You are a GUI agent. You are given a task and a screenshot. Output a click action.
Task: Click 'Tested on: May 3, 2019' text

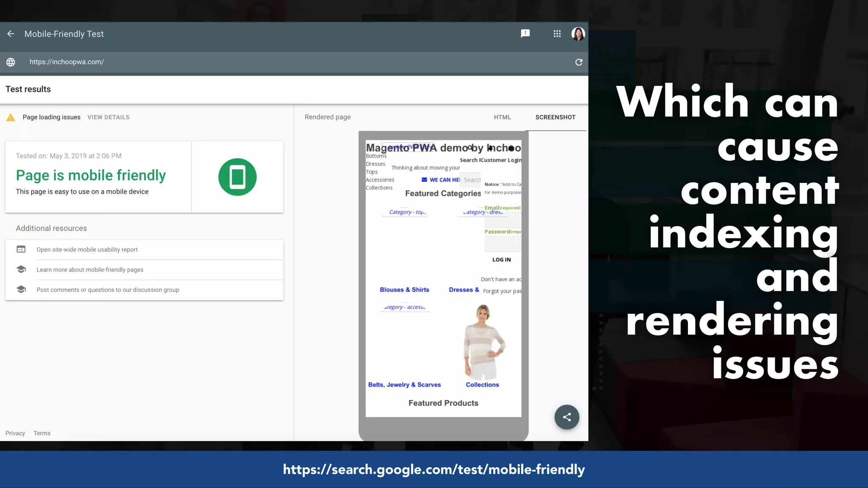coord(69,156)
